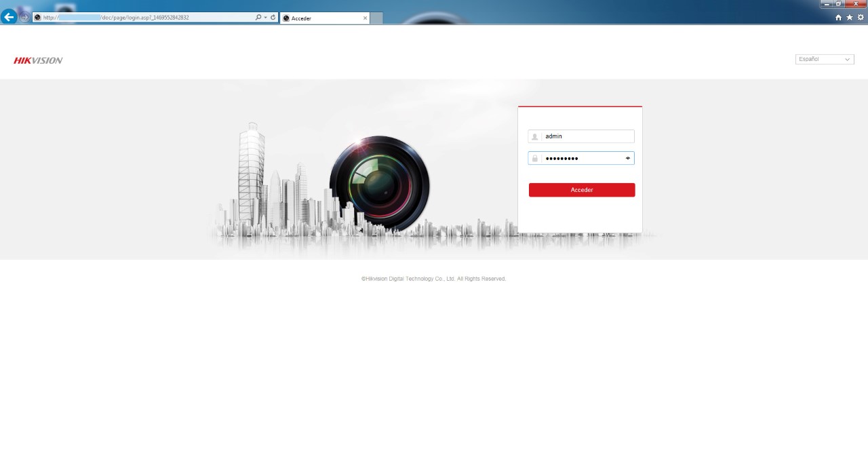Click the Hikvision copyright footer text
868x470 pixels.
[x=433, y=279]
